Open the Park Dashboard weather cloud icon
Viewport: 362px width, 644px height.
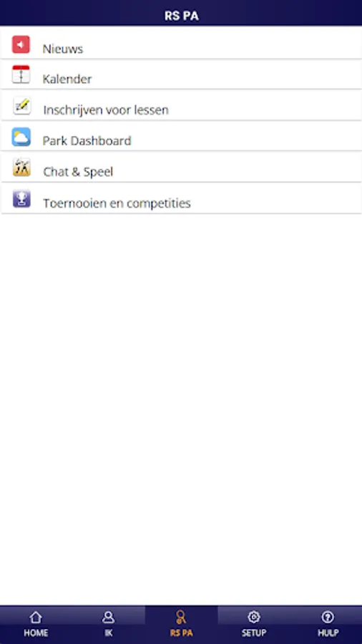[21, 137]
